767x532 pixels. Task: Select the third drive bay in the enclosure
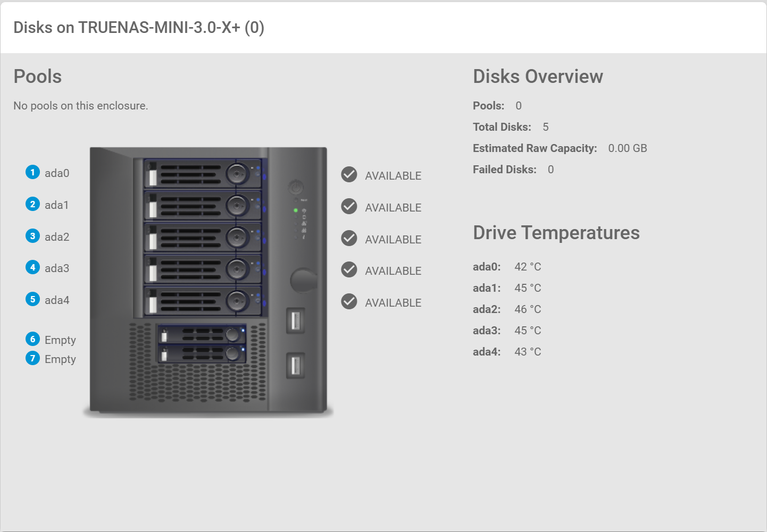[203, 237]
